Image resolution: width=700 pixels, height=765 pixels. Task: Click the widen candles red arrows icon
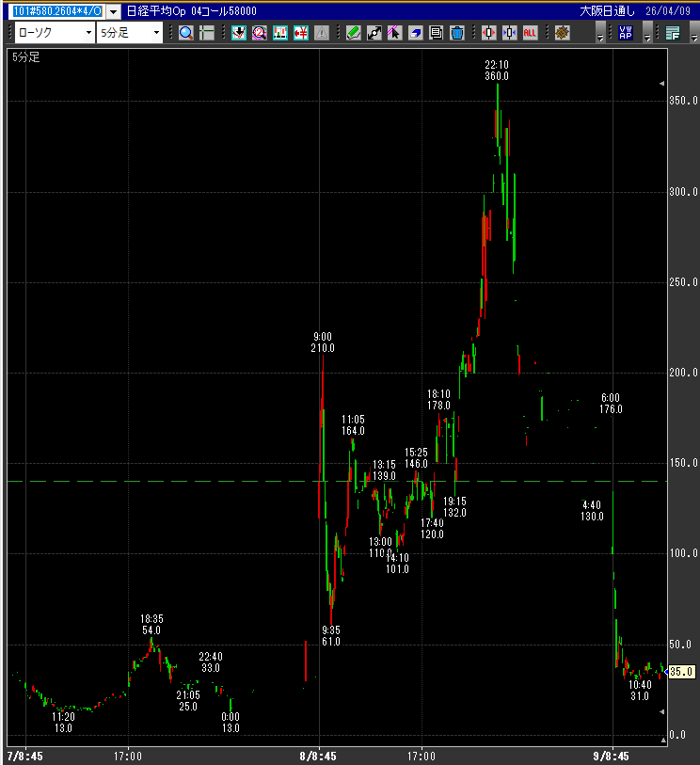[x=489, y=33]
